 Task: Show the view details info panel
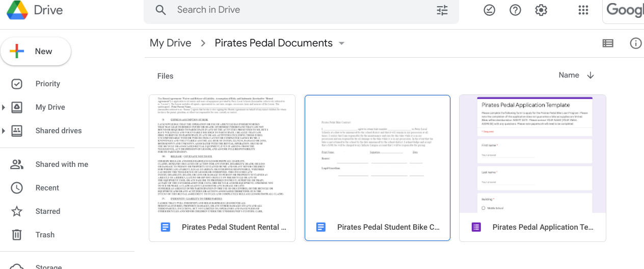coord(635,43)
